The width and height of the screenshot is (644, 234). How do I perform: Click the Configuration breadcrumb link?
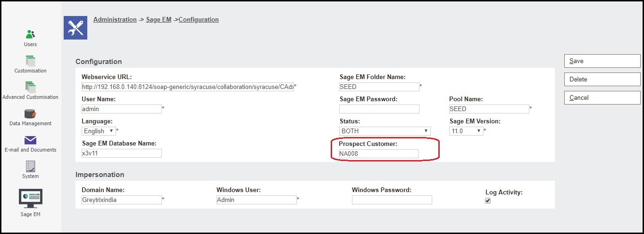click(x=199, y=20)
